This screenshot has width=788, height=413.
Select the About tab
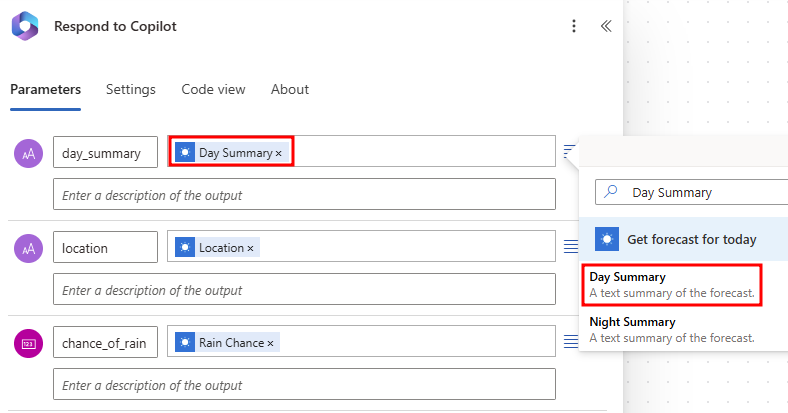tap(290, 89)
